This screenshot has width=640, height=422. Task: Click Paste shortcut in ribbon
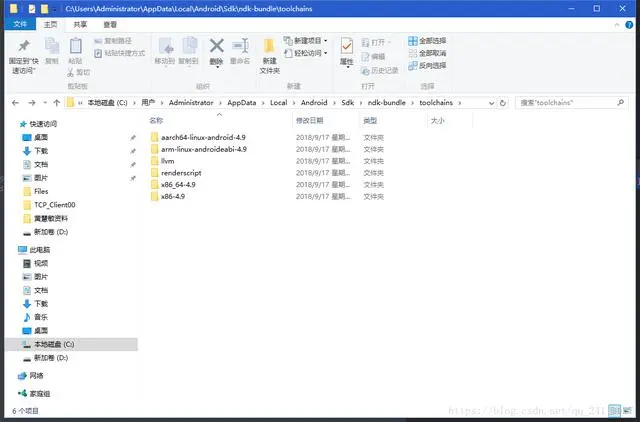(120, 53)
